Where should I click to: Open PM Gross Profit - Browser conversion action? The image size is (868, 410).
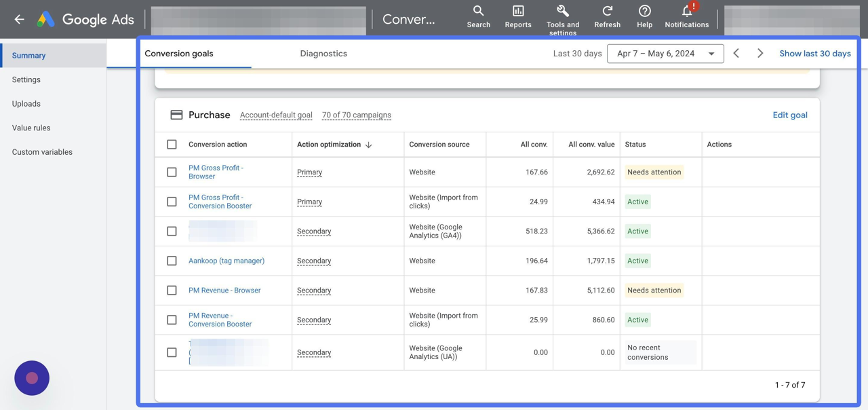[216, 172]
